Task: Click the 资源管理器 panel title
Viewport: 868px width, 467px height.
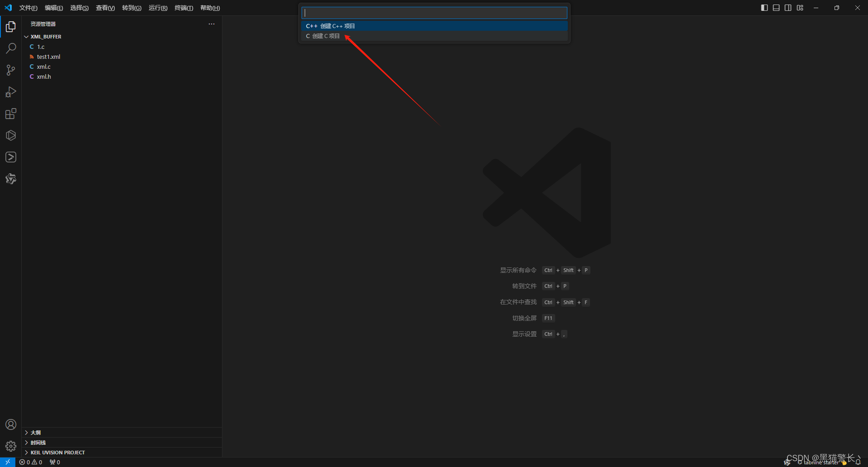Action: (43, 24)
